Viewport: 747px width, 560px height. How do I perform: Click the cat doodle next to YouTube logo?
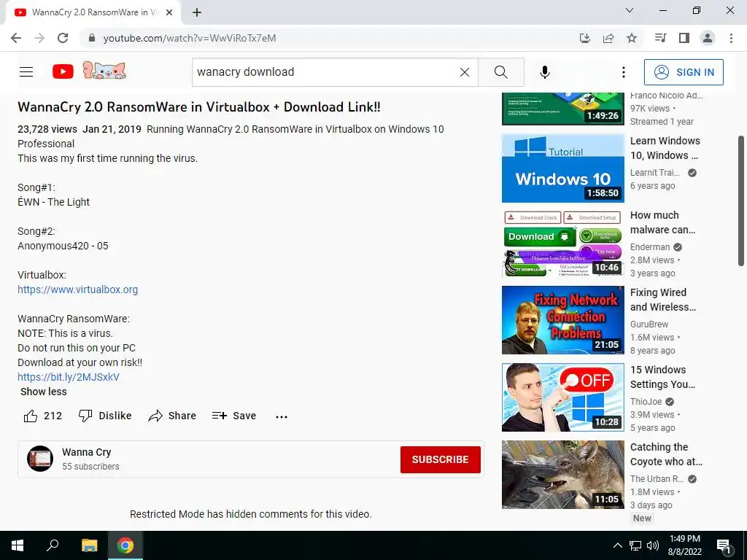(x=104, y=70)
